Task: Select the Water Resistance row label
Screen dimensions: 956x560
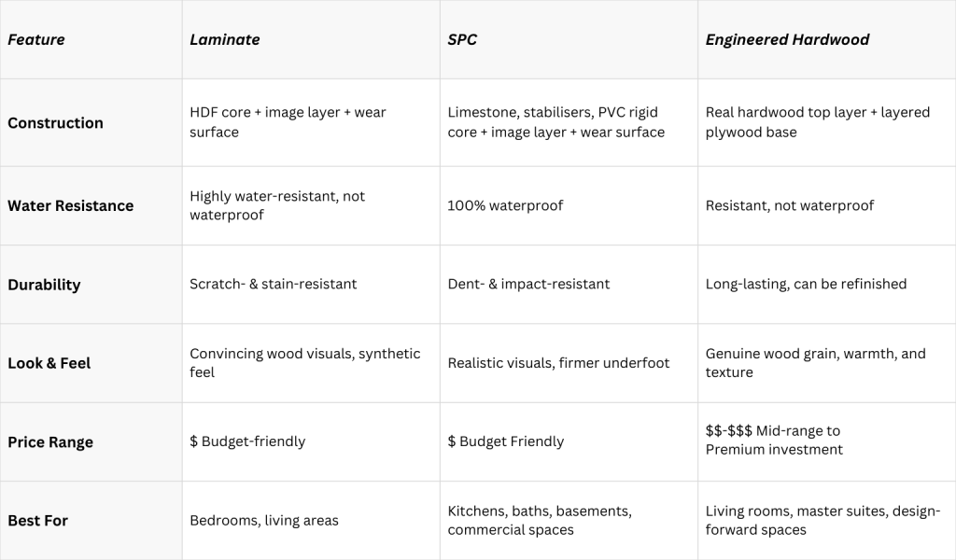Action: pos(70,205)
